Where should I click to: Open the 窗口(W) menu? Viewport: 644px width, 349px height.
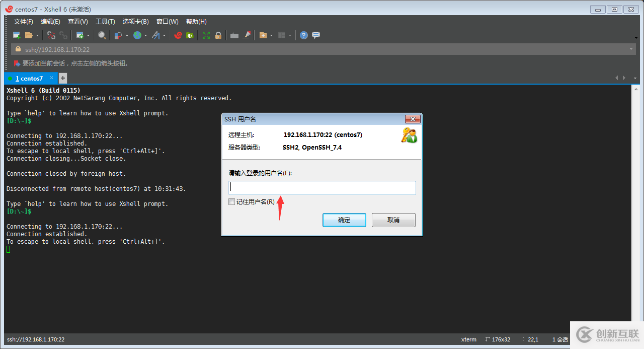click(168, 22)
